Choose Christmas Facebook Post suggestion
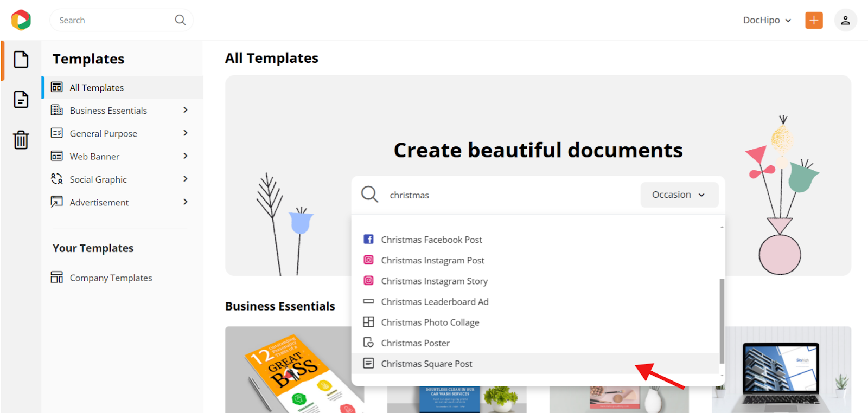 [536, 239]
